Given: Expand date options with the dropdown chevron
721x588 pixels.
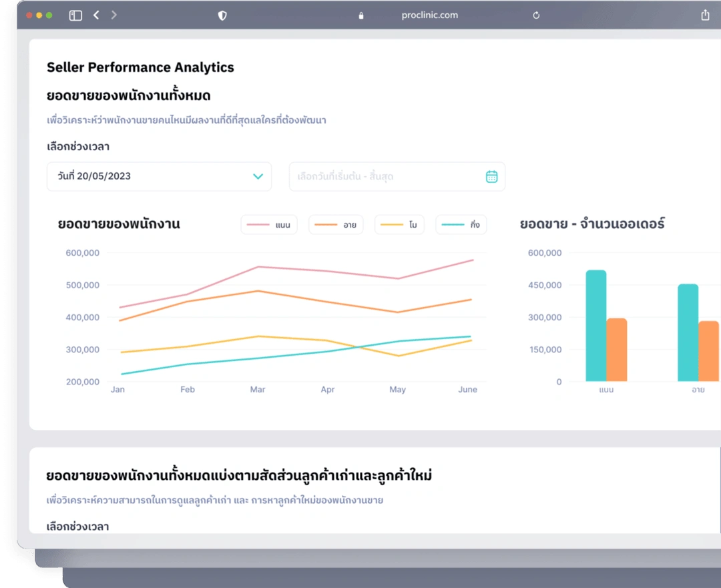Looking at the screenshot, I should coord(258,176).
